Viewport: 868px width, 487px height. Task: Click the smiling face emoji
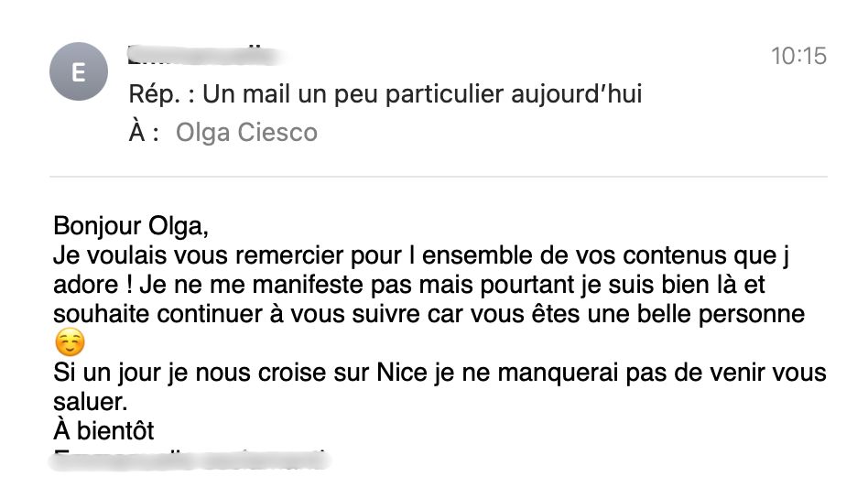pyautogui.click(x=69, y=344)
